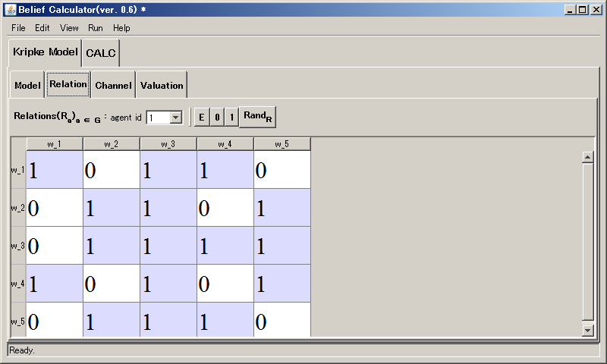Toggle relation cell at row w_1, column w_2

pos(111,170)
